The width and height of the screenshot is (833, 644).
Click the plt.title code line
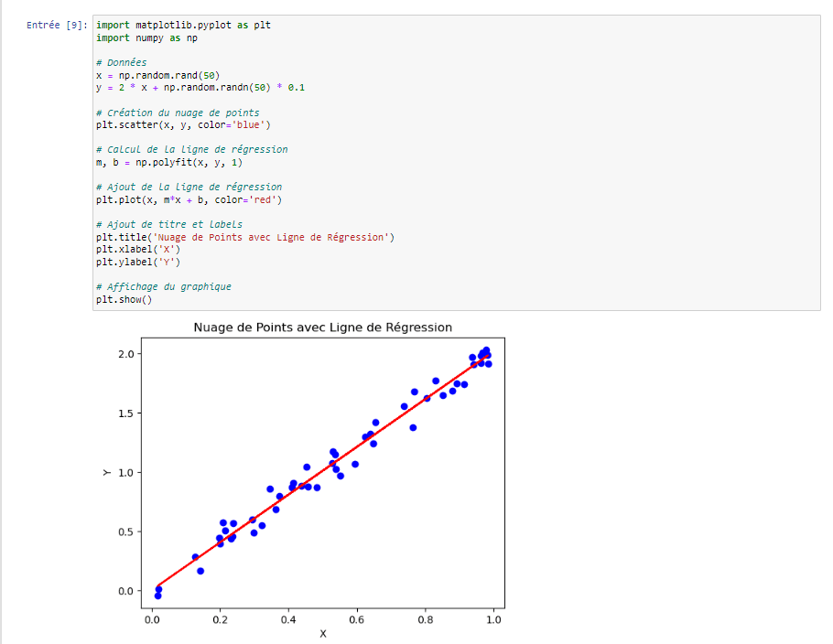[244, 237]
